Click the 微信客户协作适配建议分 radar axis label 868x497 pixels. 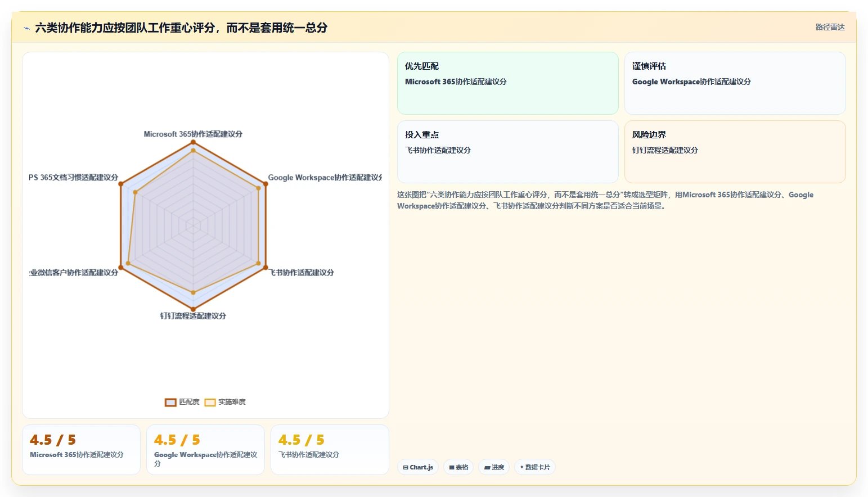74,273
